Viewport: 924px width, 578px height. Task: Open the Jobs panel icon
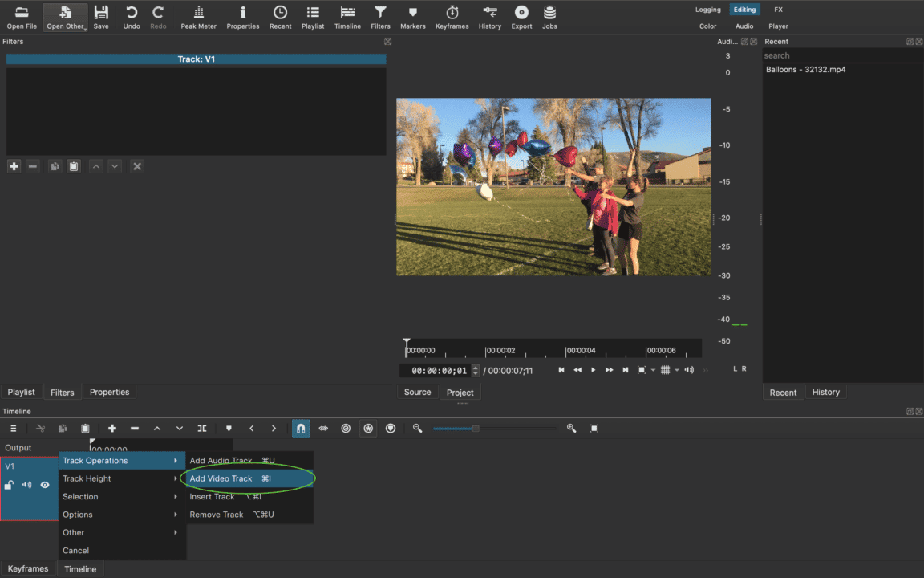click(549, 17)
